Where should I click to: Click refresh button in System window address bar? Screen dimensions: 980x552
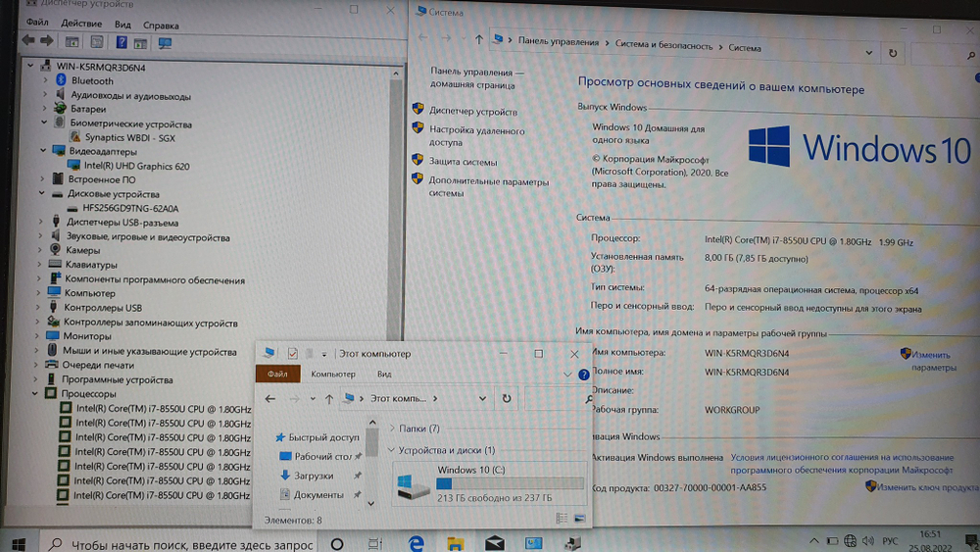point(893,53)
